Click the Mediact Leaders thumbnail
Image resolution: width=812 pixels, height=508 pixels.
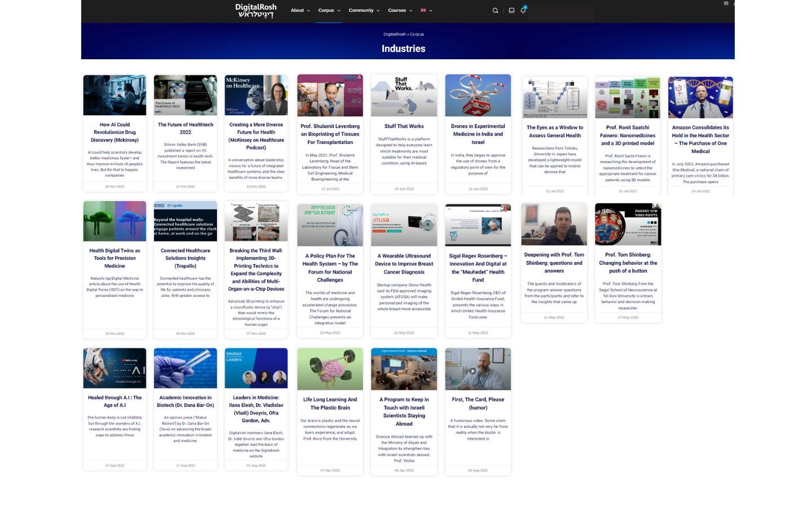point(256,368)
